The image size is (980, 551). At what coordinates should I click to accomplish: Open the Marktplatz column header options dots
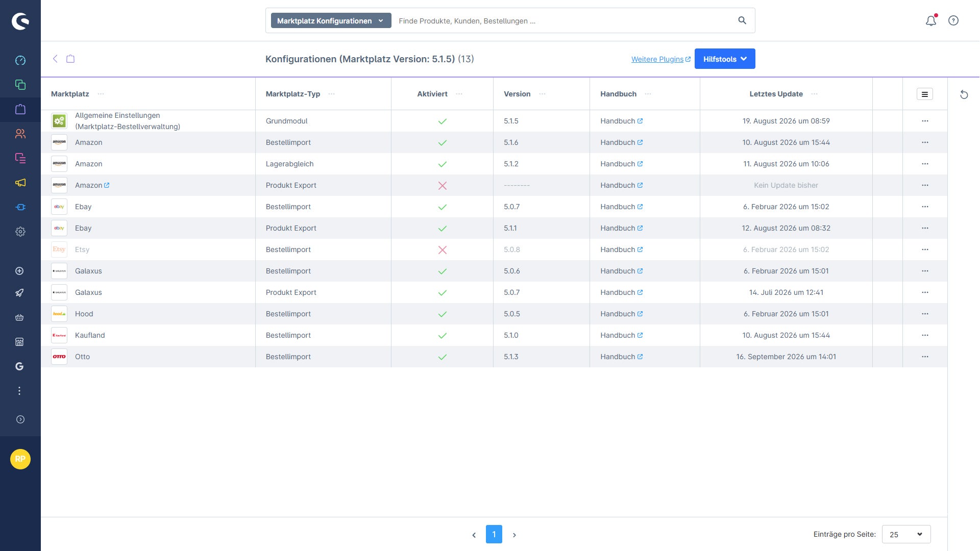pyautogui.click(x=101, y=94)
